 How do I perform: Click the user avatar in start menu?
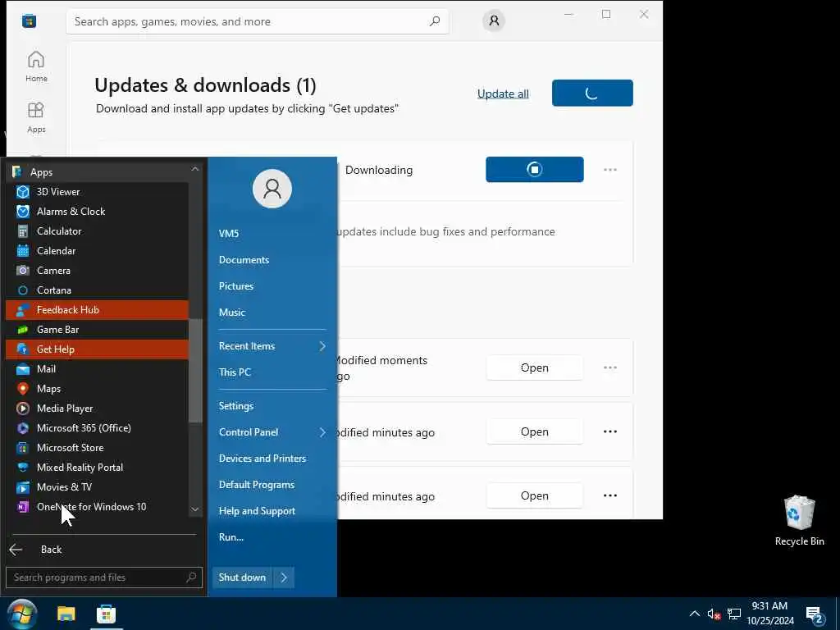click(x=272, y=189)
